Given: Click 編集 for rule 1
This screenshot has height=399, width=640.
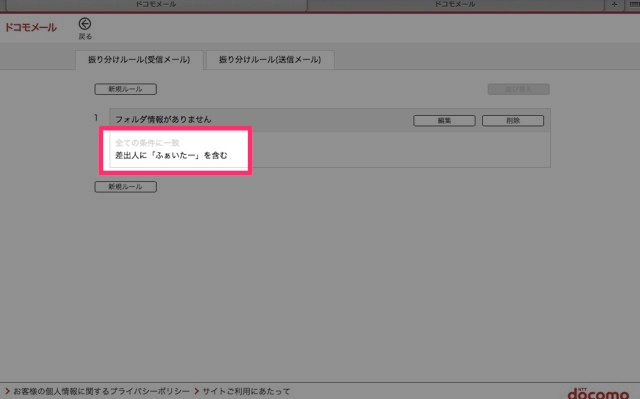Looking at the screenshot, I should pos(444,120).
